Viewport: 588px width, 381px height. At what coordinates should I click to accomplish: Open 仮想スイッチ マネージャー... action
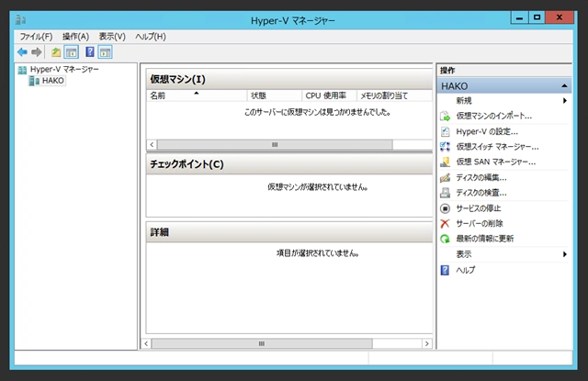pyautogui.click(x=497, y=147)
